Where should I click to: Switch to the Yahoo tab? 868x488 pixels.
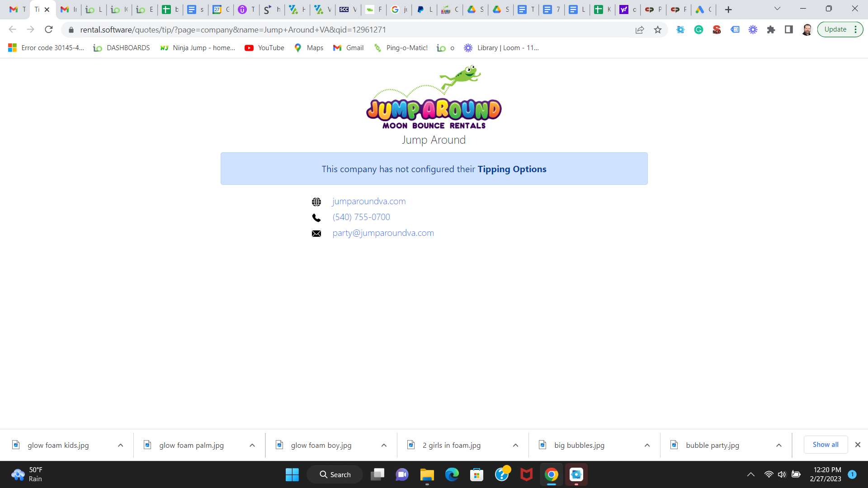pyautogui.click(x=628, y=9)
